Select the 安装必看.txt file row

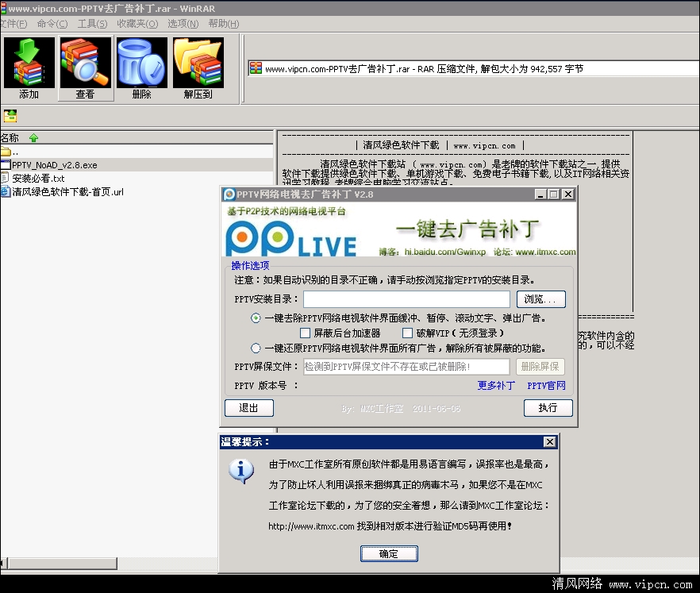click(137, 178)
